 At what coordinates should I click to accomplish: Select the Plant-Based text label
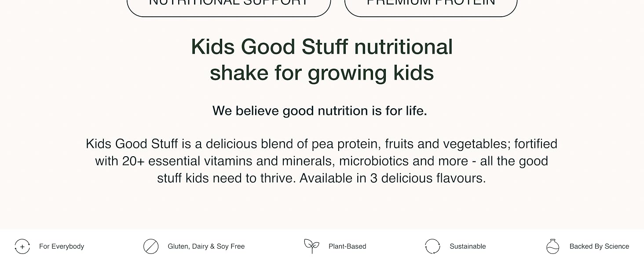pos(347,246)
